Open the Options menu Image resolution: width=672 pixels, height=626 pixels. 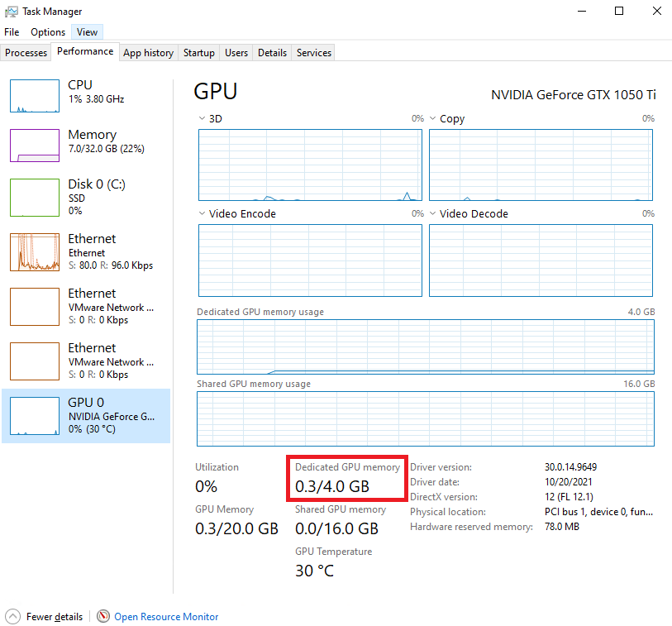pos(48,32)
